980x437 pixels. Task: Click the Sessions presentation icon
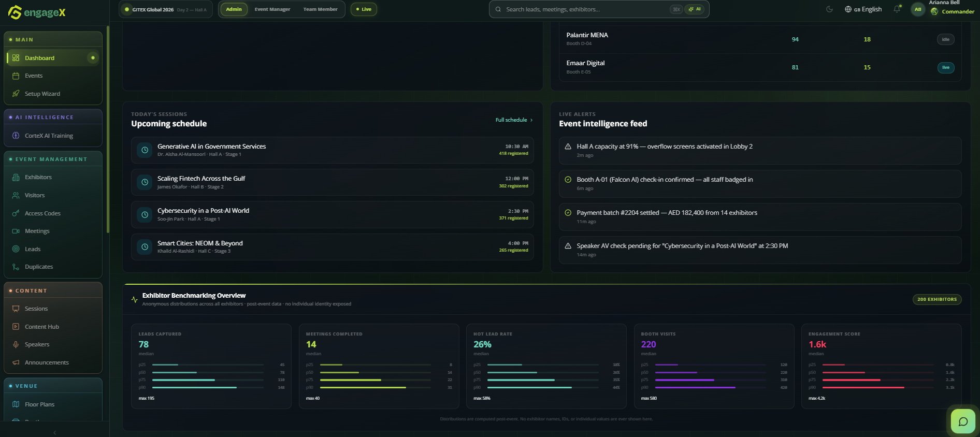coord(16,309)
